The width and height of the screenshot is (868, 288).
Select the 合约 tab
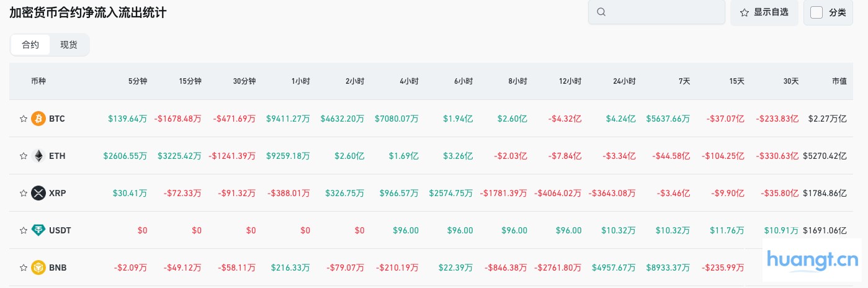point(30,45)
